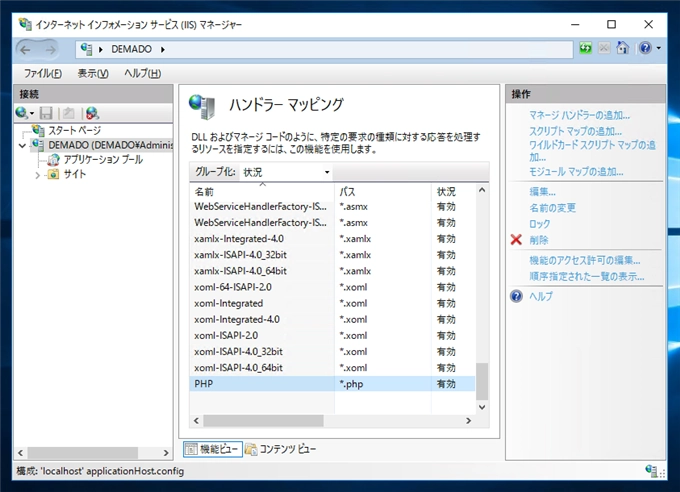Click the ロック action link
Image resolution: width=680 pixels, height=492 pixels.
pos(539,224)
